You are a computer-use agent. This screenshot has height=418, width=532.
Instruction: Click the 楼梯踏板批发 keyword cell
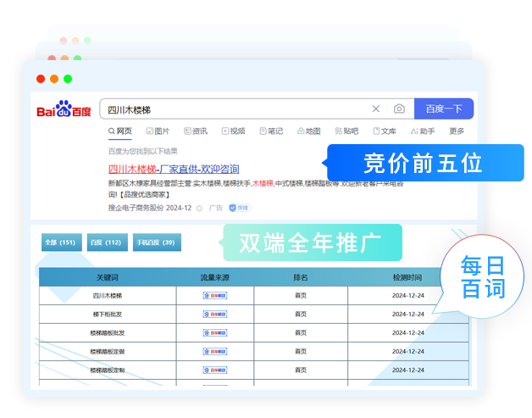click(x=108, y=333)
